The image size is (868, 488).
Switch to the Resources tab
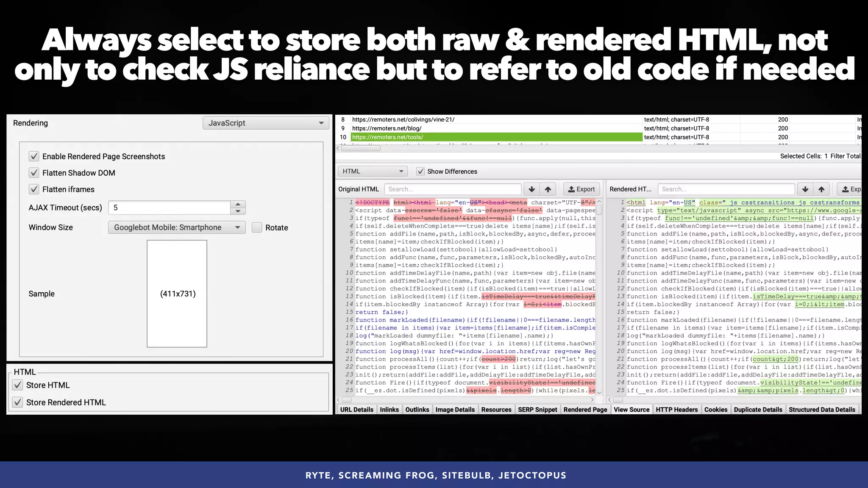point(496,410)
